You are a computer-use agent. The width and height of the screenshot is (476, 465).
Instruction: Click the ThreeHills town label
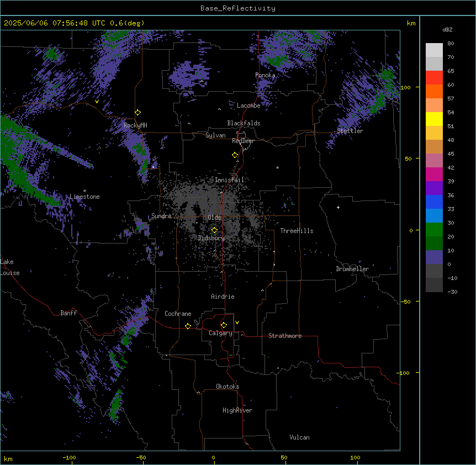[x=297, y=231]
